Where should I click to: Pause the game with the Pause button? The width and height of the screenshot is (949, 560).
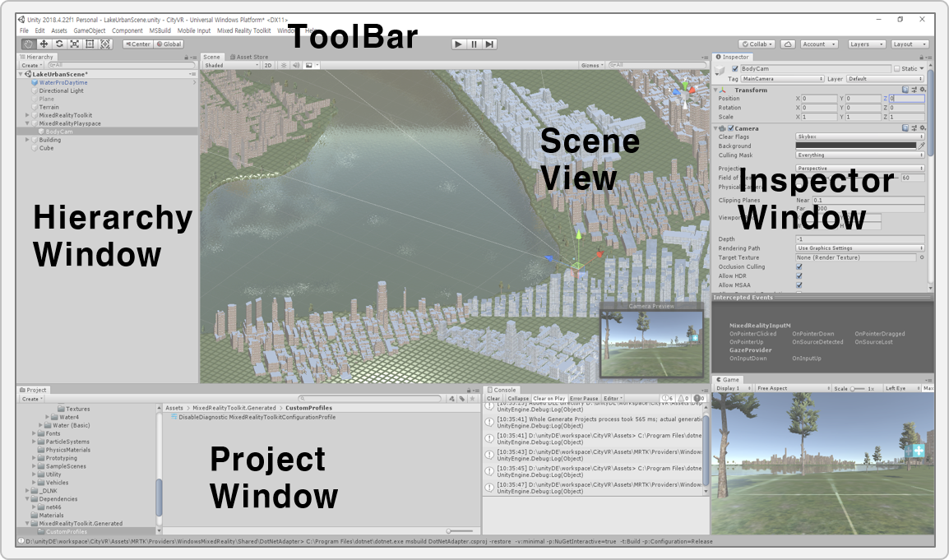tap(474, 44)
